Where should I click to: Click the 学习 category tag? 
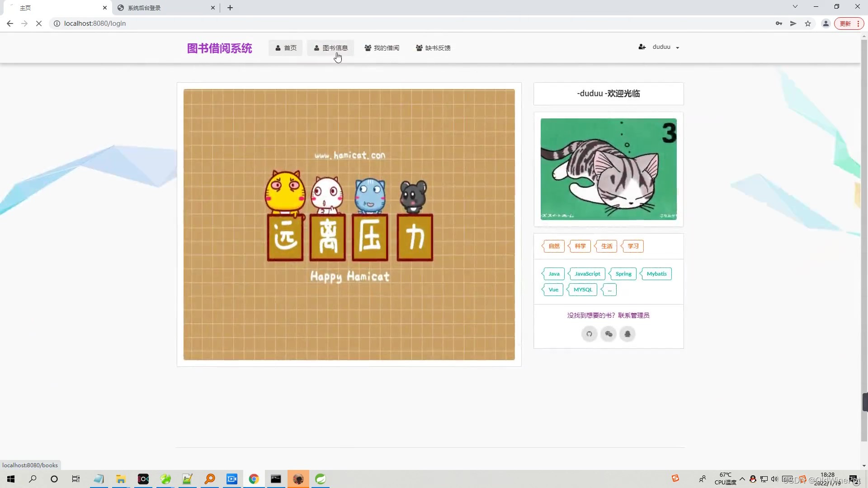632,246
